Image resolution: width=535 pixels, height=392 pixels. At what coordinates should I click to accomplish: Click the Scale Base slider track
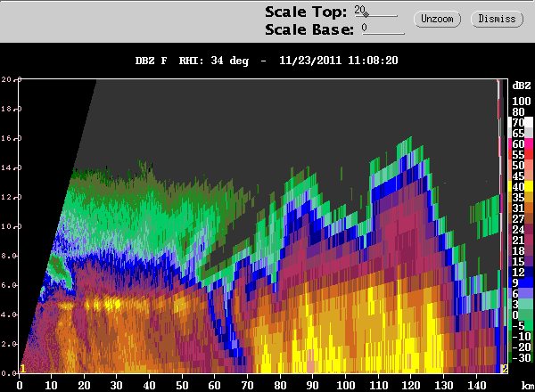pyautogui.click(x=383, y=33)
